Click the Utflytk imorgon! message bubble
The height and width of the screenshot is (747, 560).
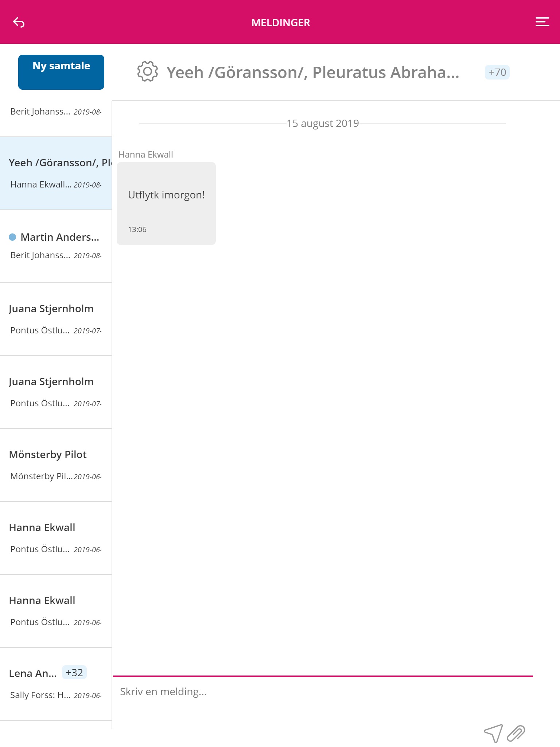(x=166, y=204)
